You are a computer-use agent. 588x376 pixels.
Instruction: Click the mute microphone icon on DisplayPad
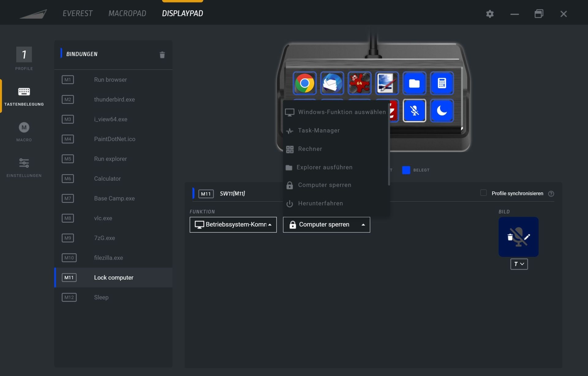pos(414,111)
